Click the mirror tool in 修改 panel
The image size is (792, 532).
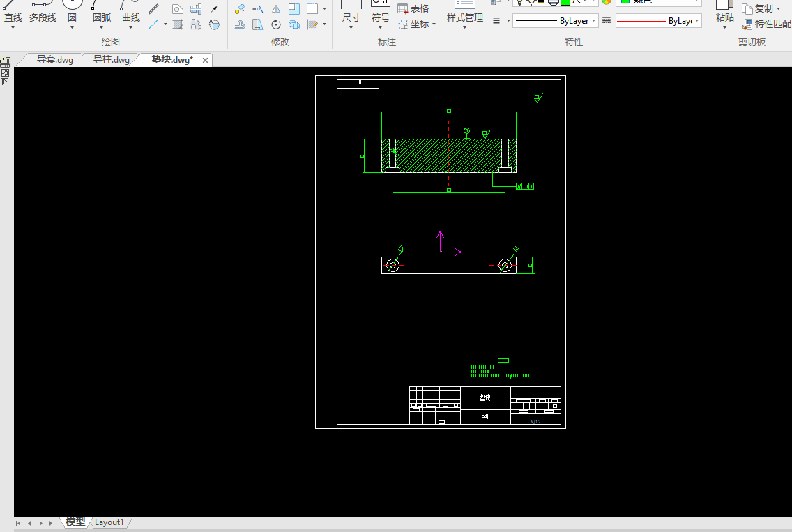276,9
